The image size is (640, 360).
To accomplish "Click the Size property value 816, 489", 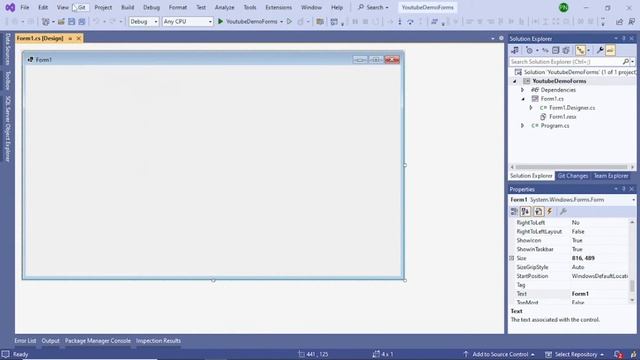I will [x=583, y=258].
